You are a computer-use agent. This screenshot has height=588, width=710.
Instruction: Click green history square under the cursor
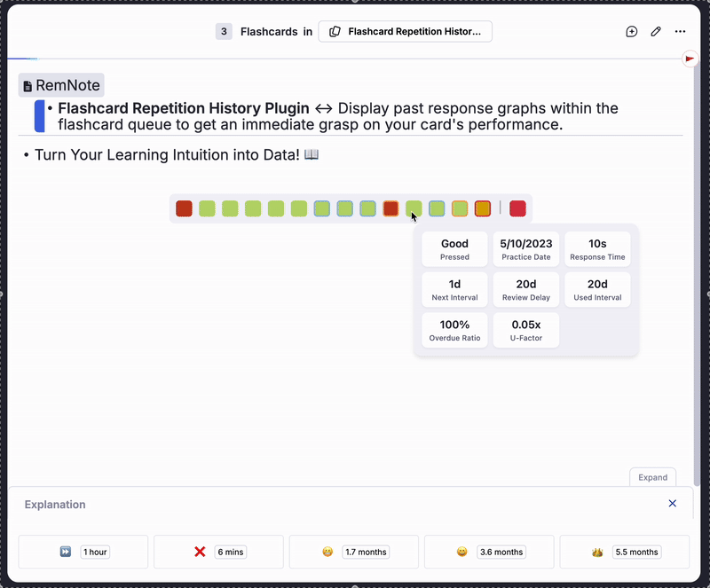click(x=414, y=208)
